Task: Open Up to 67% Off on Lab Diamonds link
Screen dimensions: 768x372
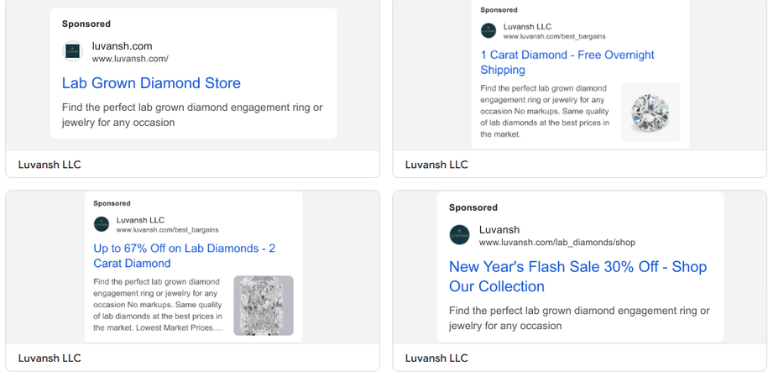Action: click(184, 256)
